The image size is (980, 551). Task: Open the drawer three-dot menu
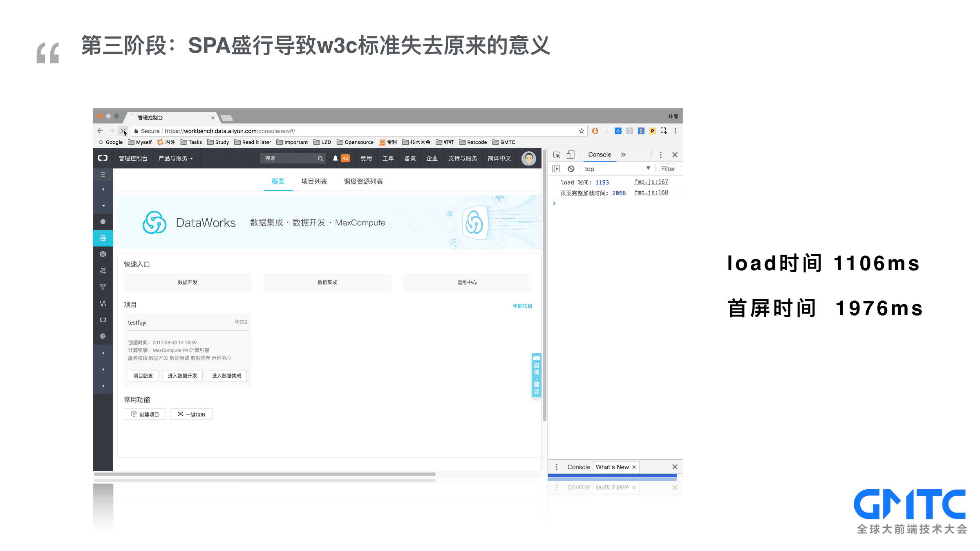[557, 467]
